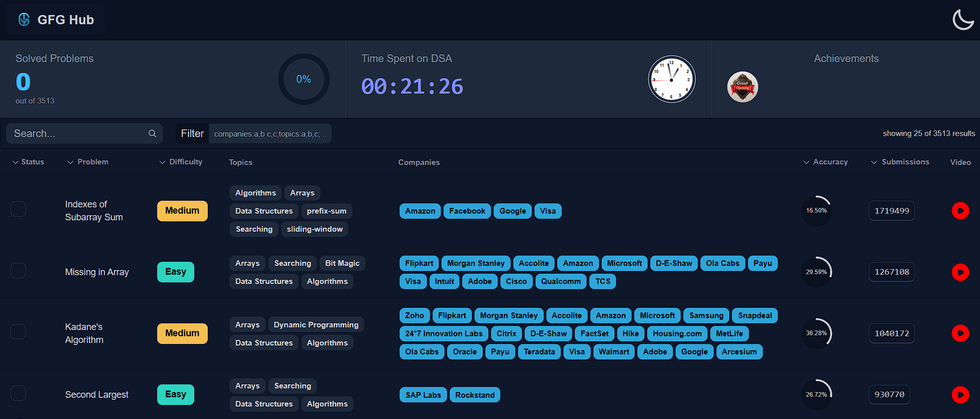Tick the Kadane's Algorithm status checkbox
Screen dimensions: 980x419
[x=18, y=332]
